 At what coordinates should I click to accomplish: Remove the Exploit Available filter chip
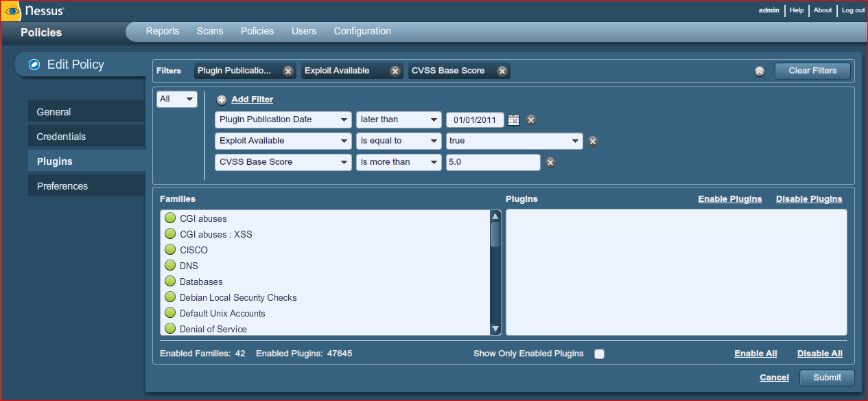coord(395,71)
